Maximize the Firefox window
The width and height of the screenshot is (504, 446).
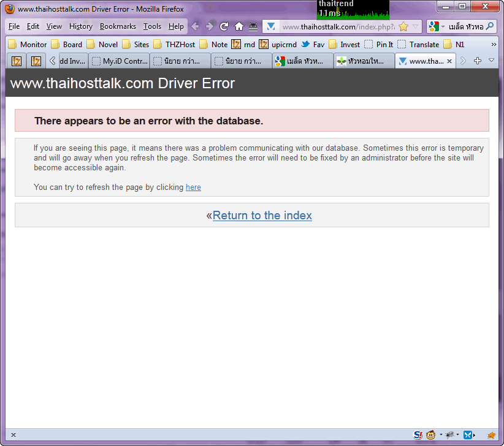(462, 6)
